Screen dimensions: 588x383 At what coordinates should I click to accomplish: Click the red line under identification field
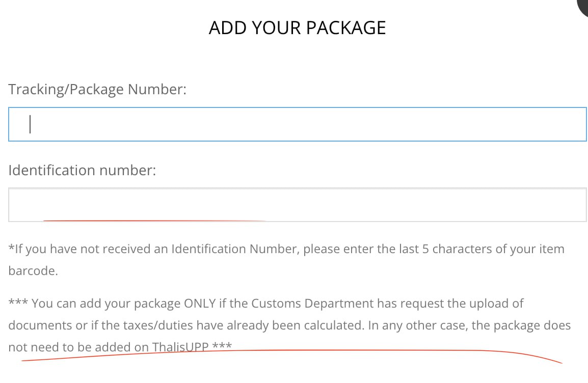[154, 221]
